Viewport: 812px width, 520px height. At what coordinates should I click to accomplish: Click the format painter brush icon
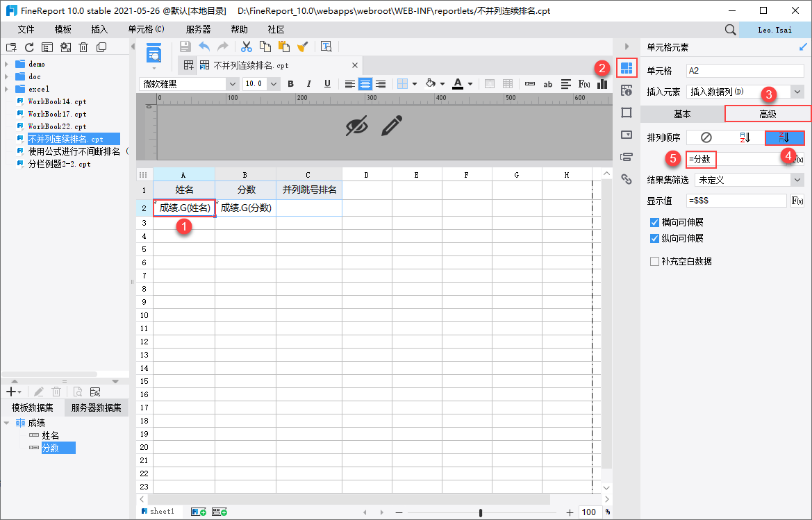[x=303, y=47]
